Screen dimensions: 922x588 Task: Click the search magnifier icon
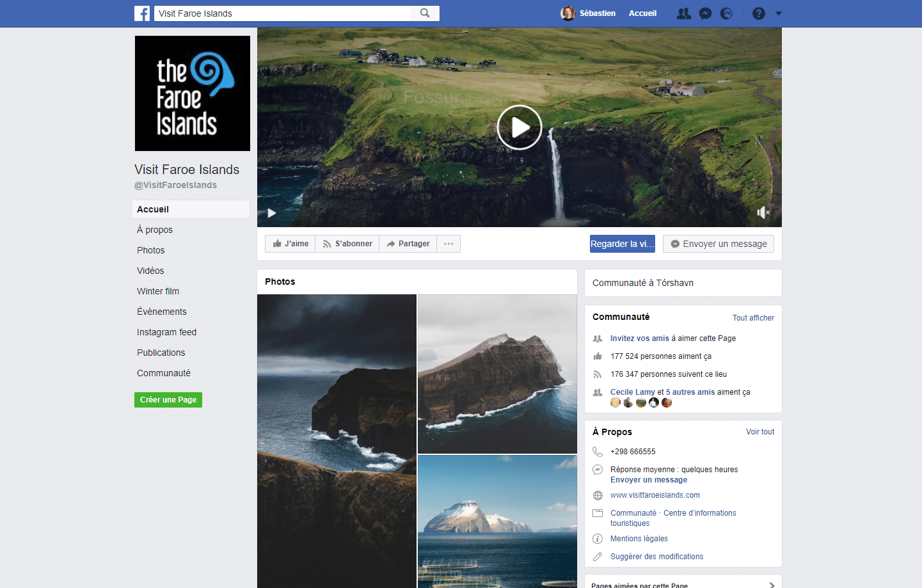(x=425, y=13)
